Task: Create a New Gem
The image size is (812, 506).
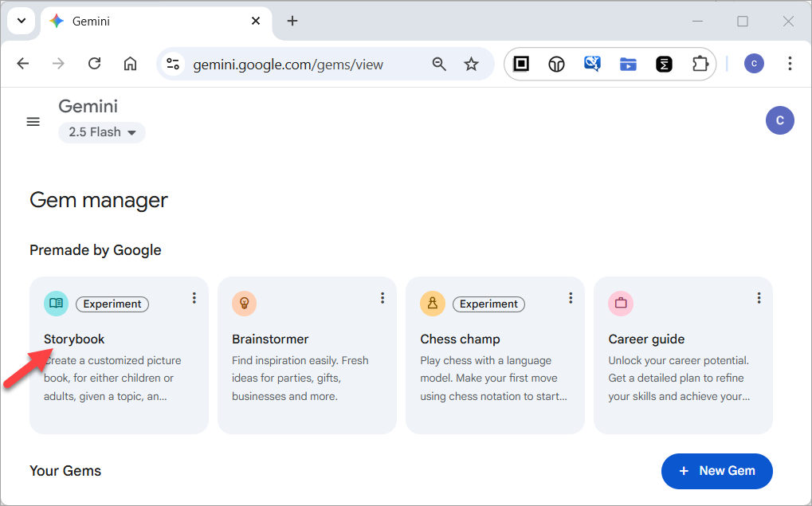Action: 716,471
